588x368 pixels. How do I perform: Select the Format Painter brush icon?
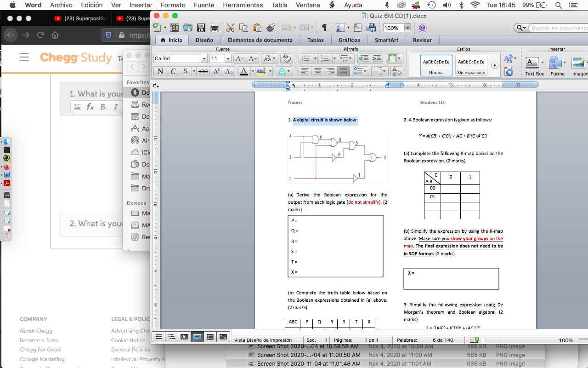271,28
